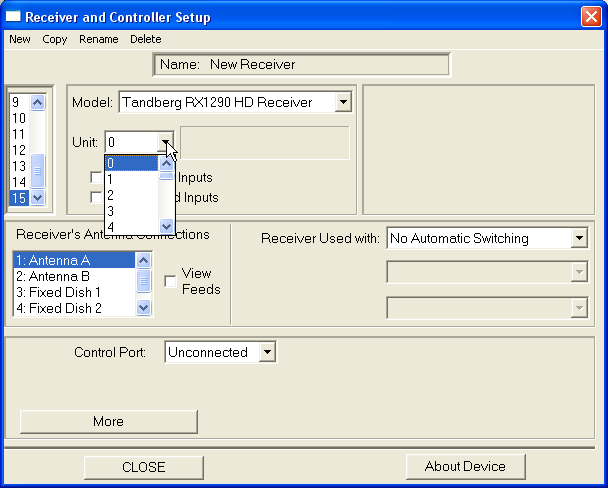
Task: Enable the View Feeds checkbox
Action: (x=170, y=281)
